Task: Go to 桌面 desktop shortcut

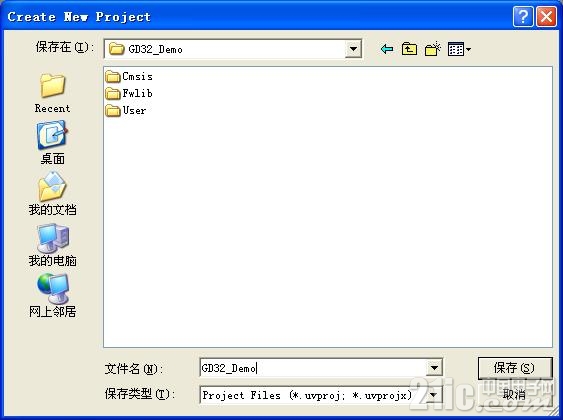Action: (x=52, y=143)
